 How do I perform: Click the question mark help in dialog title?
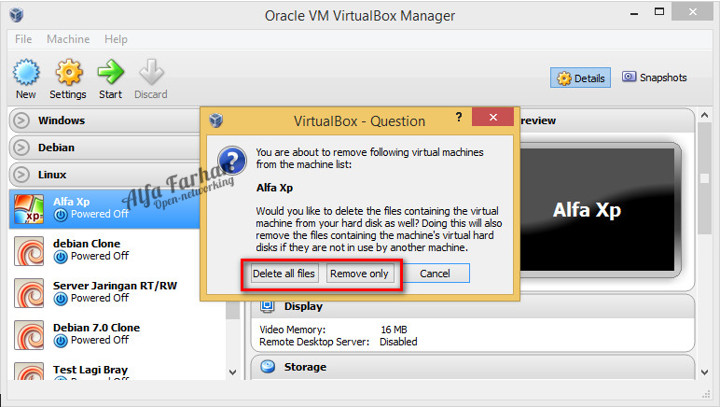pos(459,117)
